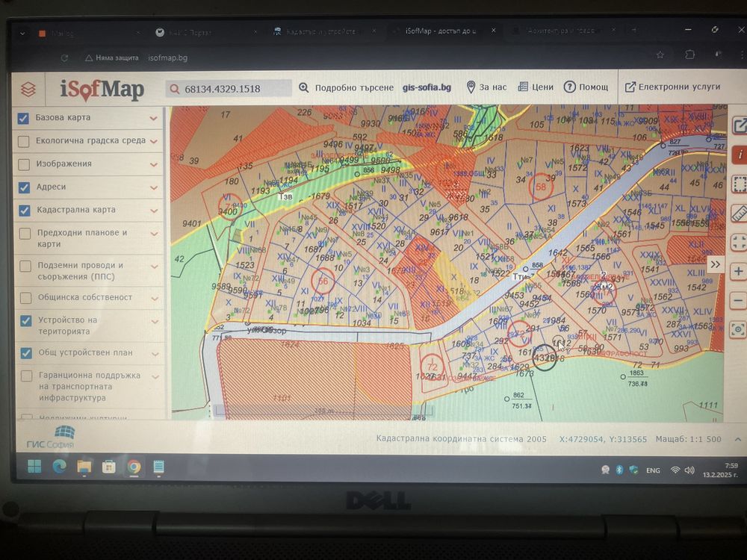
Task: Open Подробно търсене advanced search
Action: (347, 87)
